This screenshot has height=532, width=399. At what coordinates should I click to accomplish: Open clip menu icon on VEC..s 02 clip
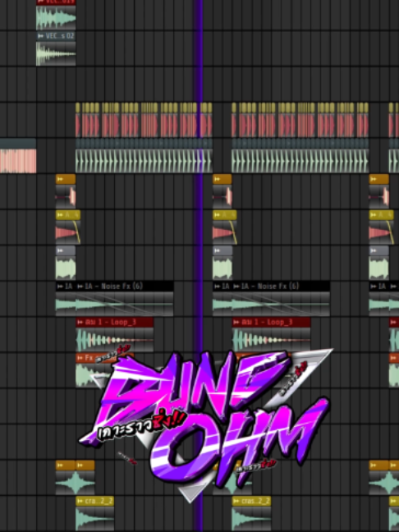pos(41,36)
